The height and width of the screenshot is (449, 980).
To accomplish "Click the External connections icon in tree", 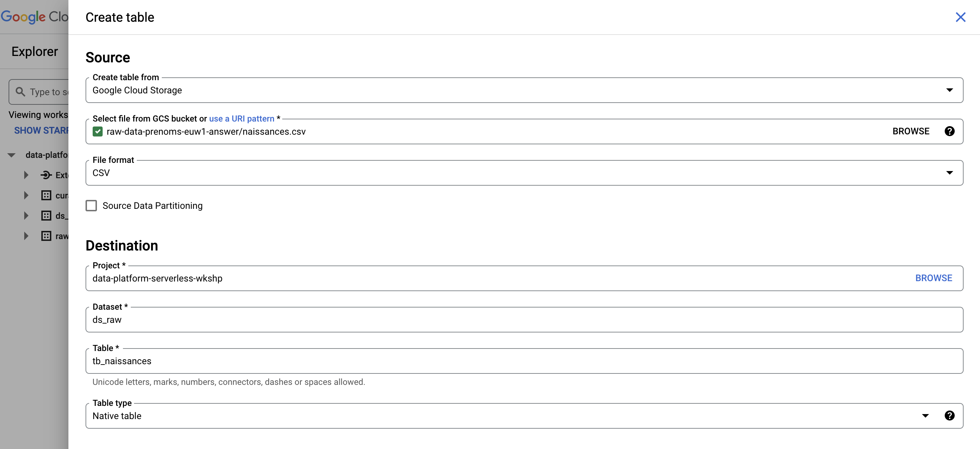I will click(46, 175).
